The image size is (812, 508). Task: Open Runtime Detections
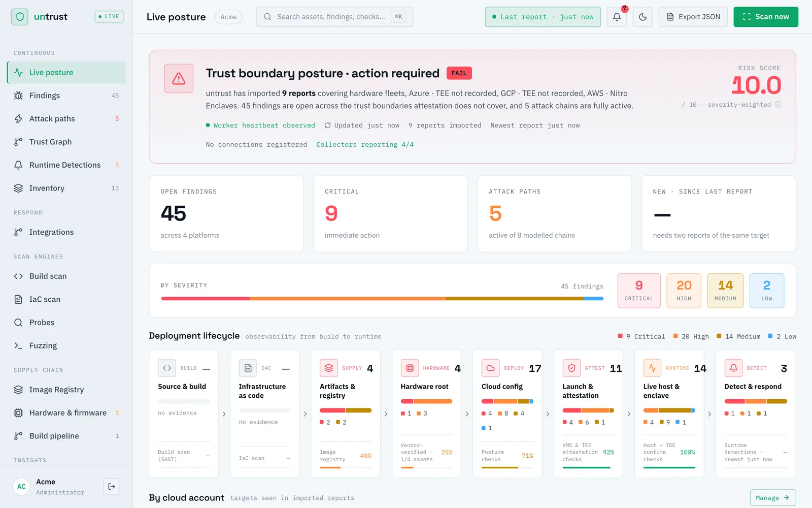coord(66,165)
